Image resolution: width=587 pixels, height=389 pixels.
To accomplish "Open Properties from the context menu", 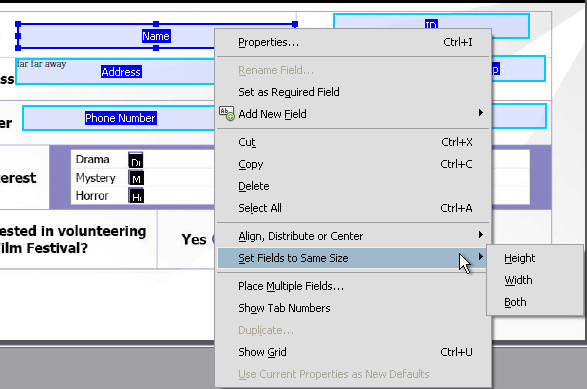I will pyautogui.click(x=353, y=42).
